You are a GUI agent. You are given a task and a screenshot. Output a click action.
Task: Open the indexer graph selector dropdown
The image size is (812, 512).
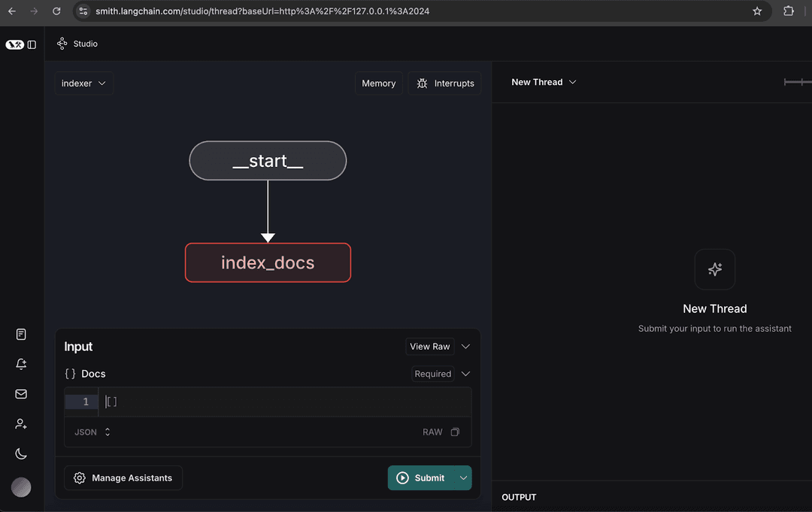(x=83, y=83)
